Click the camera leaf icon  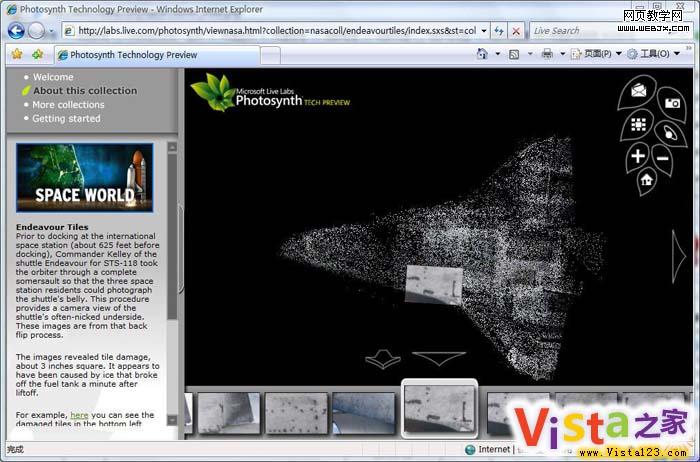coord(673,101)
